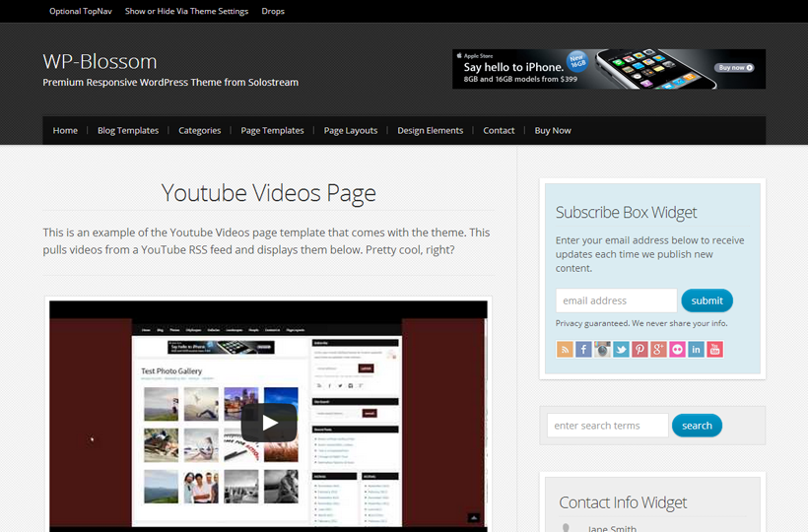Open Home in main navigation
The image size is (808, 532).
[x=65, y=130]
